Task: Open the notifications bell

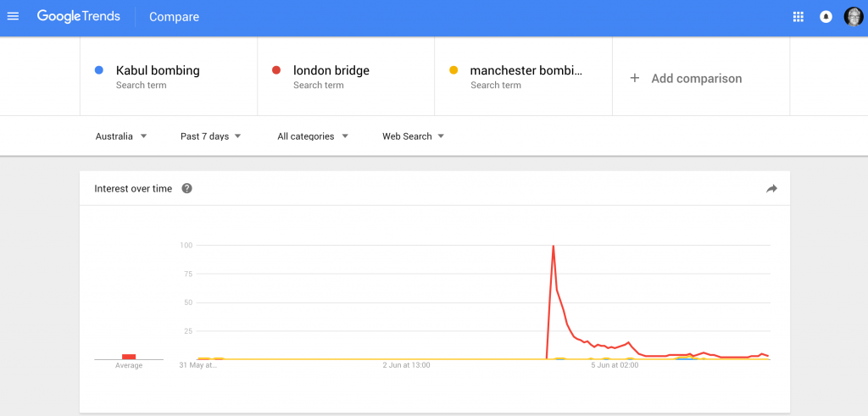Action: 826,16
